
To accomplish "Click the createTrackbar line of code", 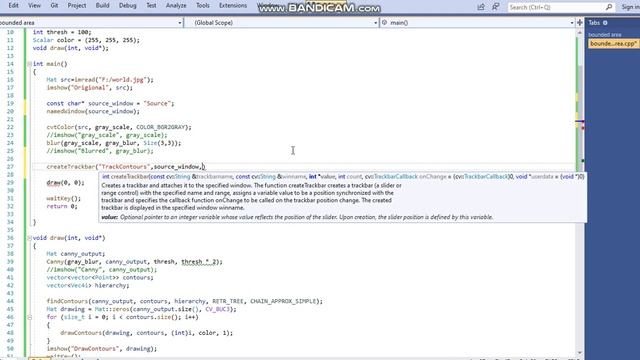I will point(126,167).
